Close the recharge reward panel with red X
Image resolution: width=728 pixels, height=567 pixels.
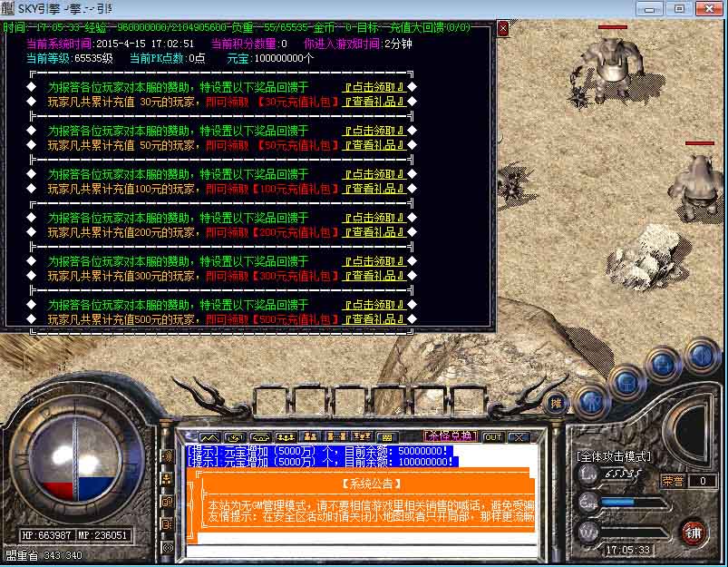coord(503,29)
